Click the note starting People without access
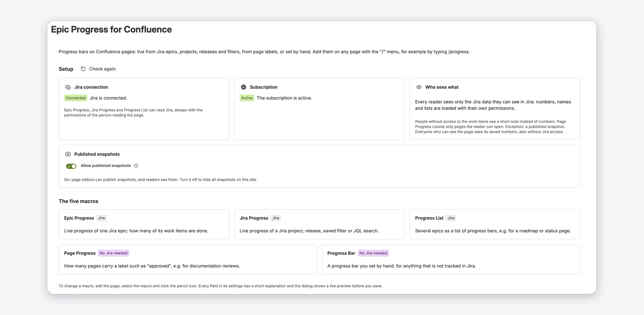Image resolution: width=644 pixels, height=315 pixels. point(491,127)
